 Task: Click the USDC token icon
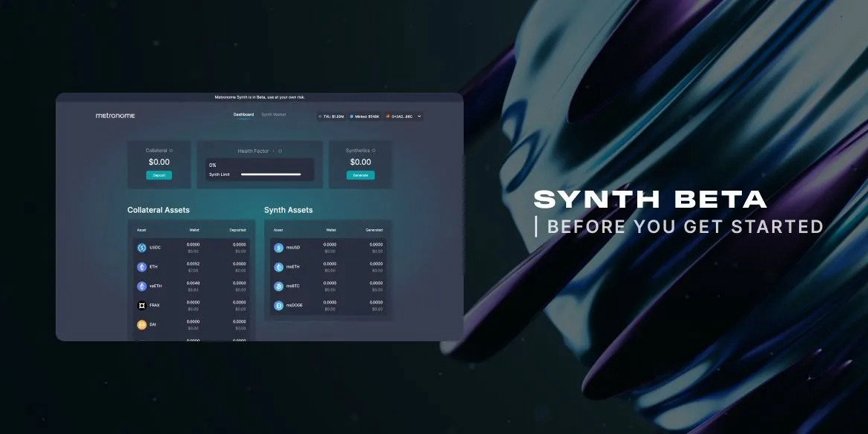(x=142, y=248)
